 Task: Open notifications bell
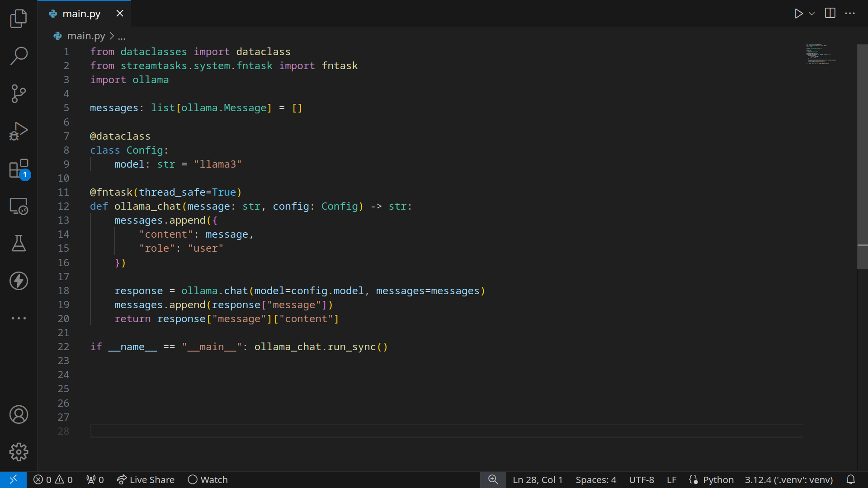pyautogui.click(x=850, y=479)
